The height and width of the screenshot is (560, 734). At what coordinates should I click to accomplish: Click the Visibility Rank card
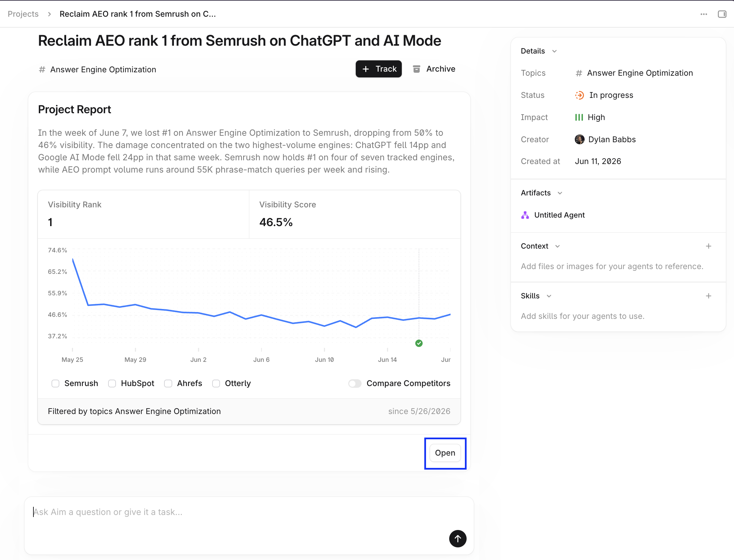[x=143, y=214]
